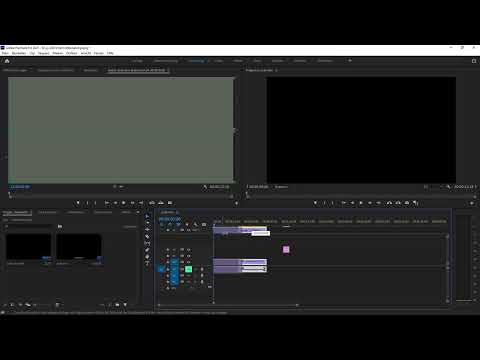The width and height of the screenshot is (480, 360).
Task: Open the timeline sequence tab menu
Action: [177, 212]
